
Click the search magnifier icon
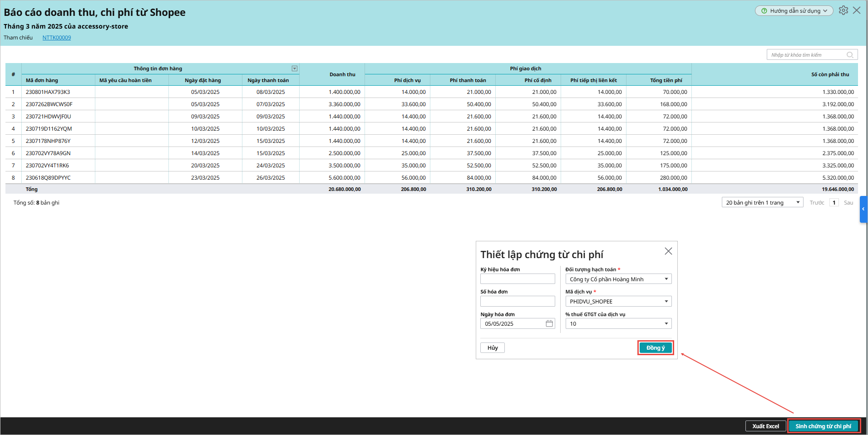click(850, 55)
